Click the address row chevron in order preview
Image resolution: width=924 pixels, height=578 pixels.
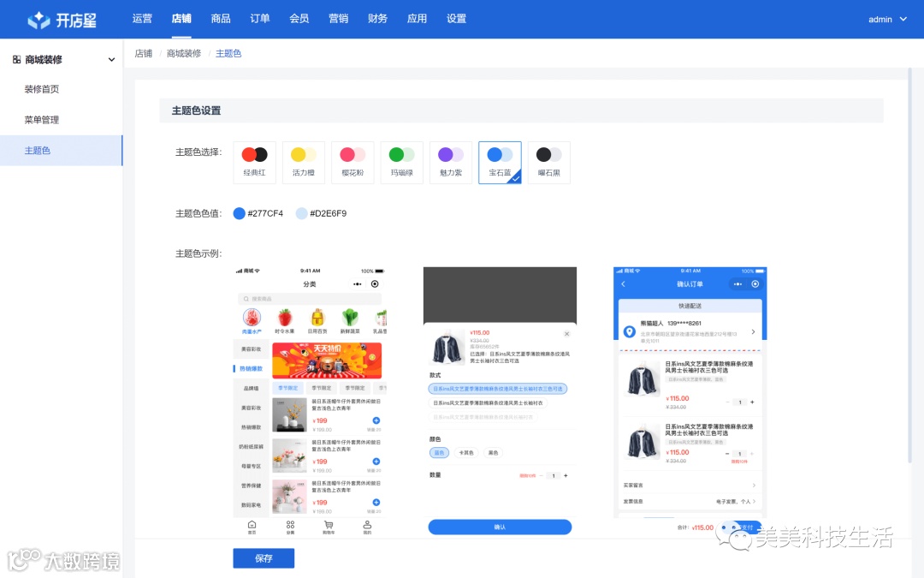tap(753, 332)
